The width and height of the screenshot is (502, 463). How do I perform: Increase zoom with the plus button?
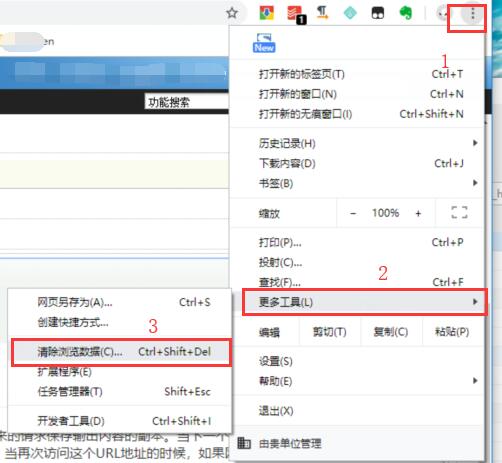(418, 213)
